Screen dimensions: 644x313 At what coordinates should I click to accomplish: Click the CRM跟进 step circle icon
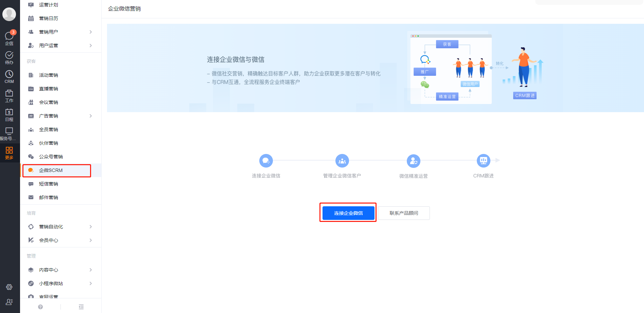484,161
